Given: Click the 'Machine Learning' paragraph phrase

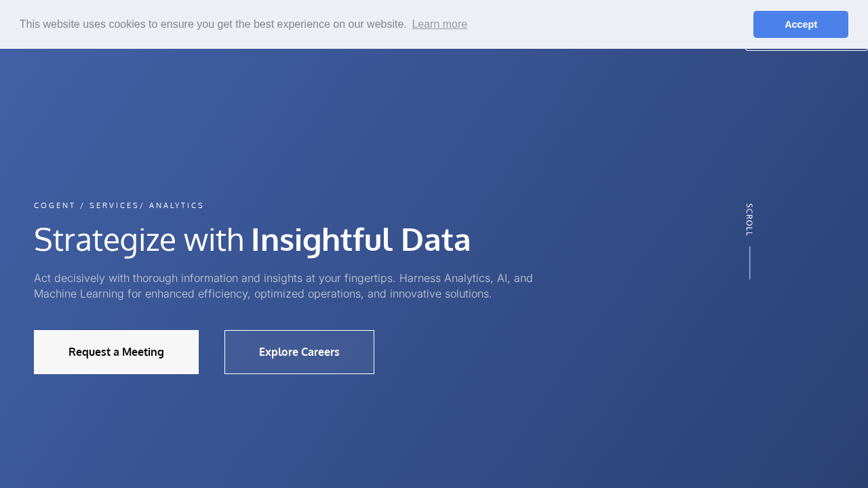Looking at the screenshot, I should coord(79,294).
